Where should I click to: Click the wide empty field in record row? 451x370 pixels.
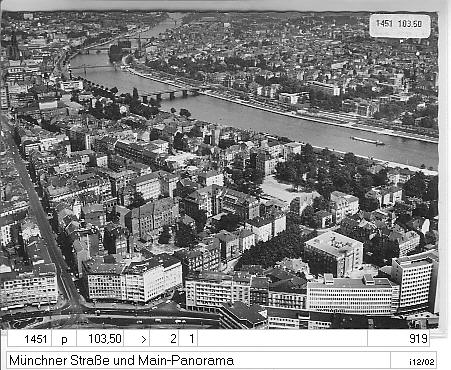click(x=283, y=339)
